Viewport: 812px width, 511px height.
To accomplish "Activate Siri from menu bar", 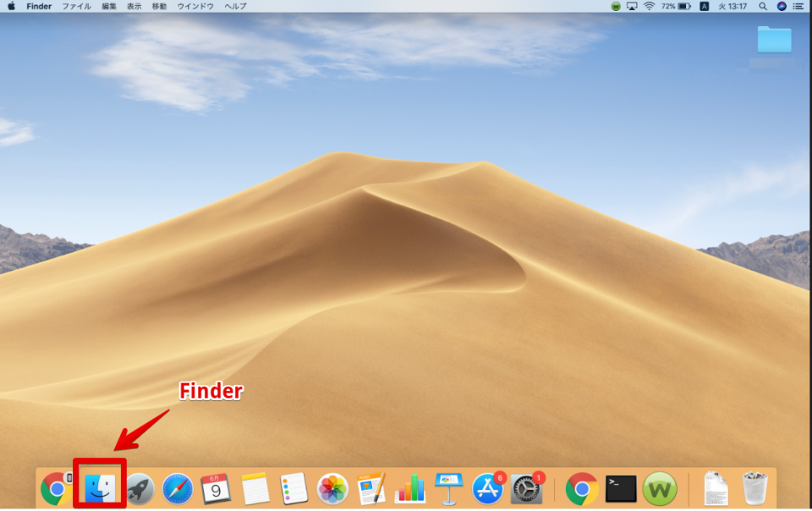I will (782, 6).
